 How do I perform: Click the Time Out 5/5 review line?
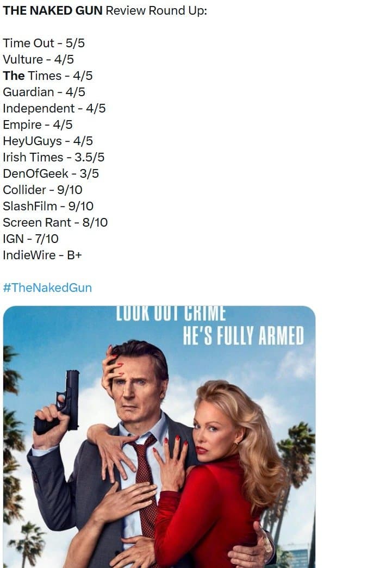coord(43,43)
